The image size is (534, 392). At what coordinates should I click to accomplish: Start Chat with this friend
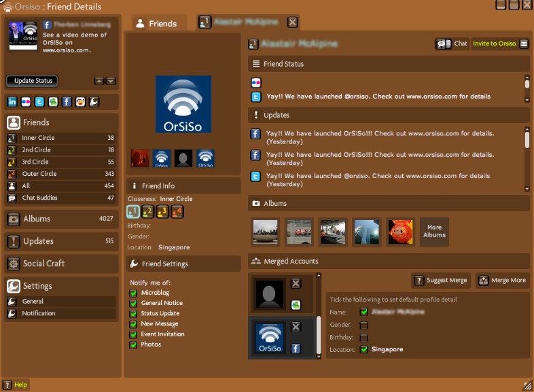coord(452,43)
